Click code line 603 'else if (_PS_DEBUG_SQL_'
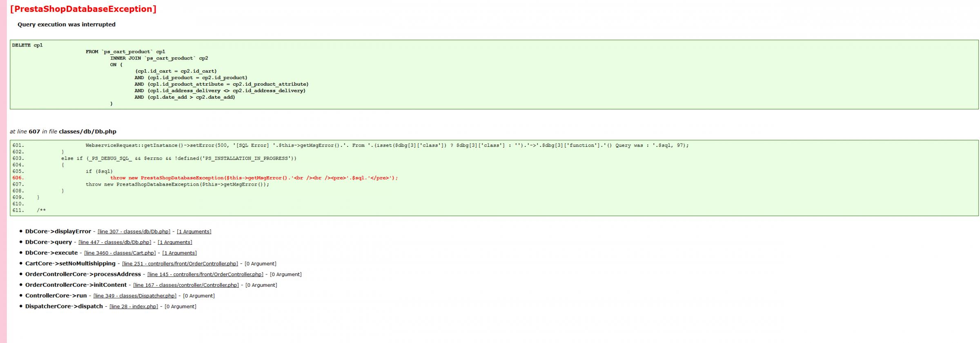Viewport: 980px width, 343px height. coord(179,158)
